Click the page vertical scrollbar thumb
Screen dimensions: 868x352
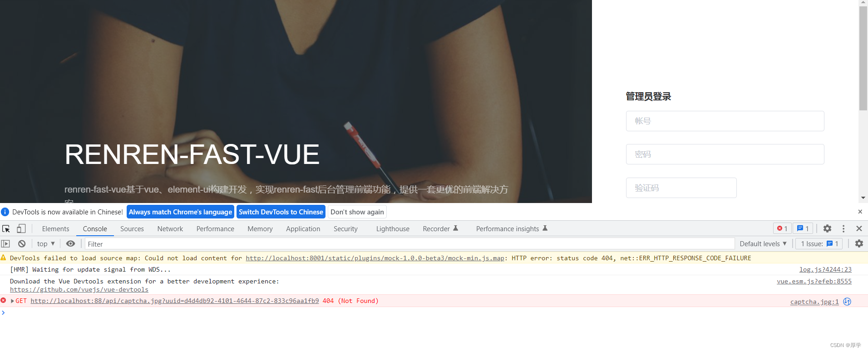point(863,58)
